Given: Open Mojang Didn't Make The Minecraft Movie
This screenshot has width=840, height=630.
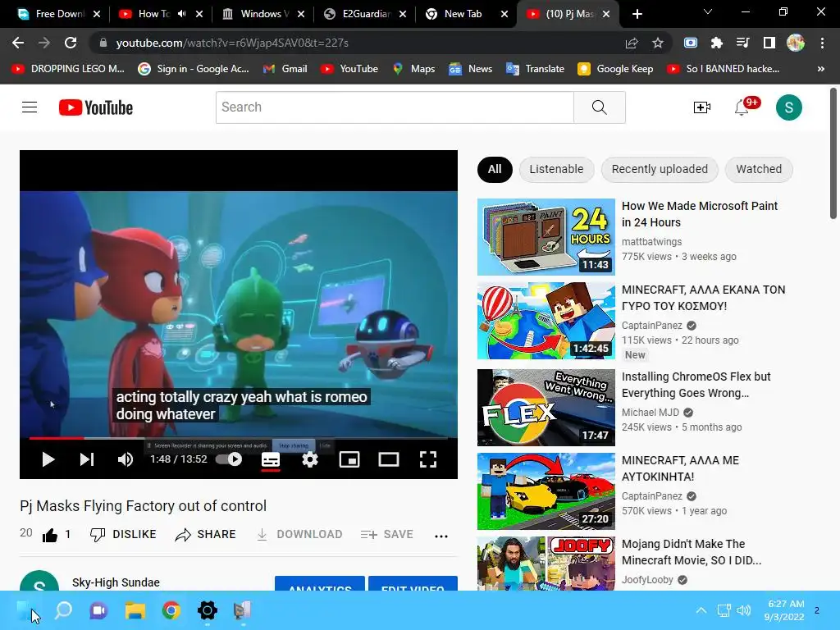Looking at the screenshot, I should [691, 552].
